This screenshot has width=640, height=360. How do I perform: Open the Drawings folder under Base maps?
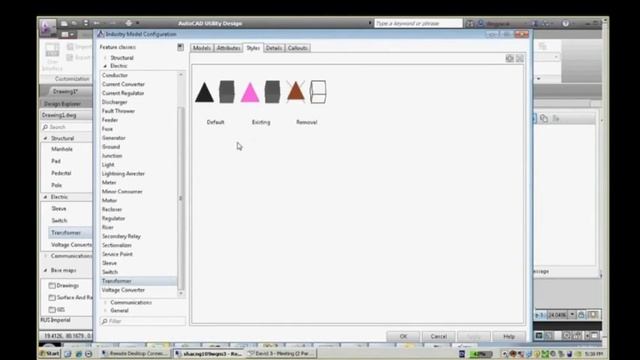(x=64, y=285)
